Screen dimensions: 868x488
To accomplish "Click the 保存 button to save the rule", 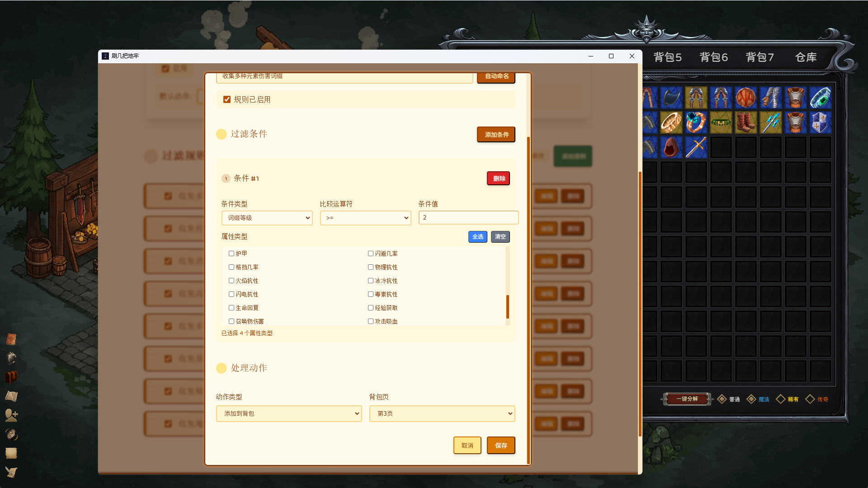I will pyautogui.click(x=500, y=445).
